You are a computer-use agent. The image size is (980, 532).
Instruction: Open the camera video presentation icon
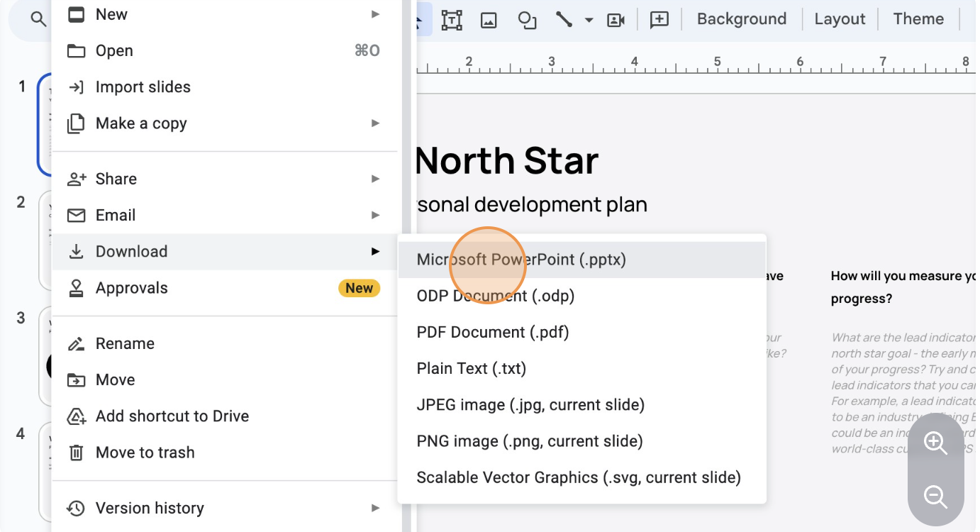(615, 20)
